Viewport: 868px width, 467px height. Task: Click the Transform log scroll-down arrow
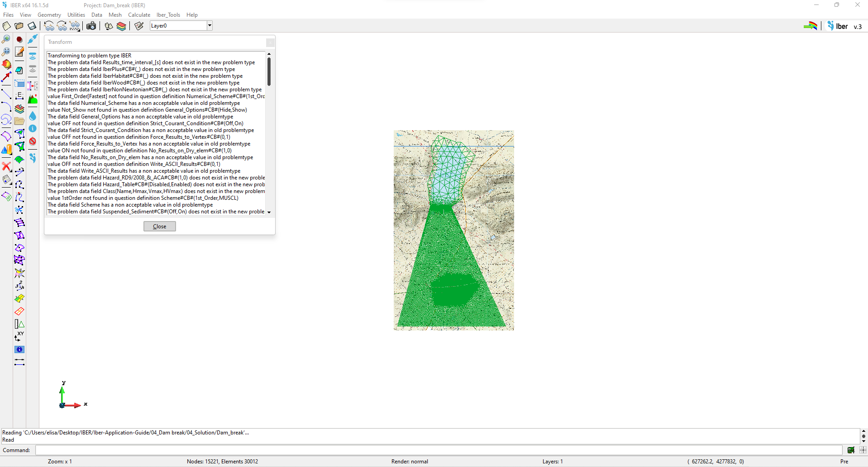click(269, 212)
